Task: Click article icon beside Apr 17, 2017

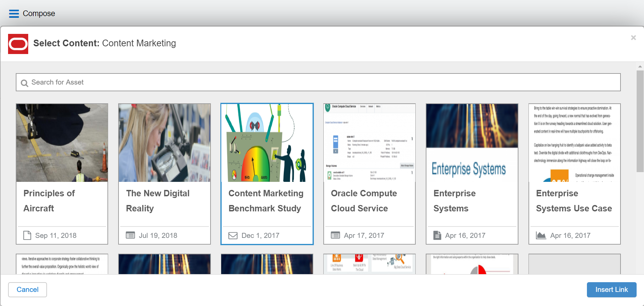Action: pyautogui.click(x=335, y=235)
